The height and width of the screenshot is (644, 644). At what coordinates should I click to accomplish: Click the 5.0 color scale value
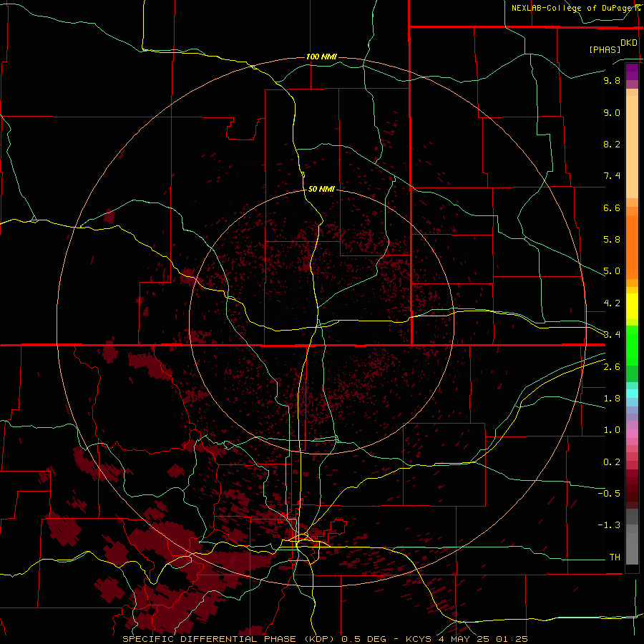tap(612, 271)
